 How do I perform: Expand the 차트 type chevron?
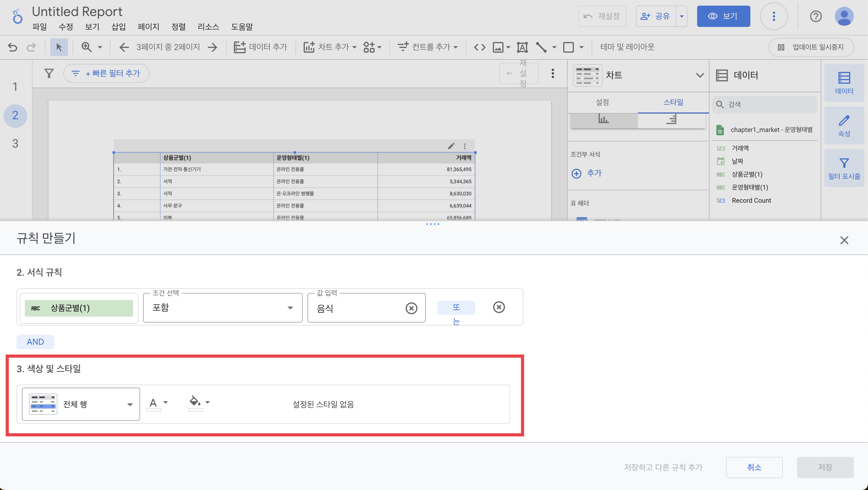click(x=699, y=75)
